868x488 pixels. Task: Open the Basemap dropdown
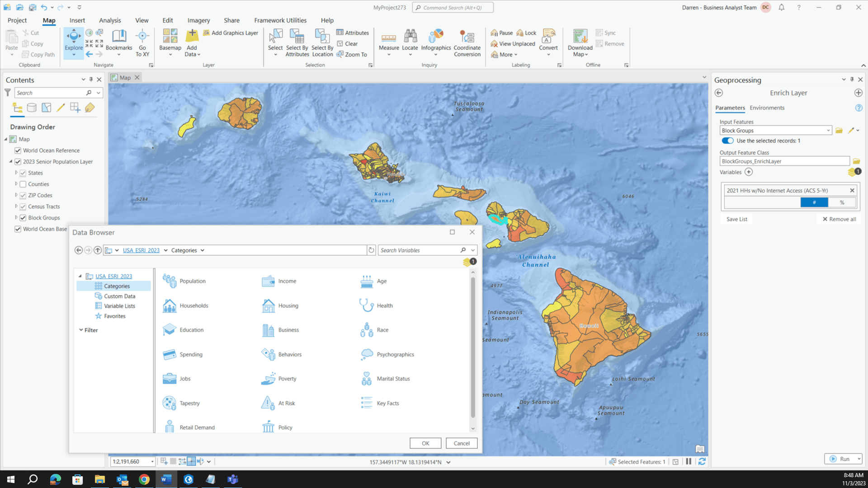(x=170, y=43)
